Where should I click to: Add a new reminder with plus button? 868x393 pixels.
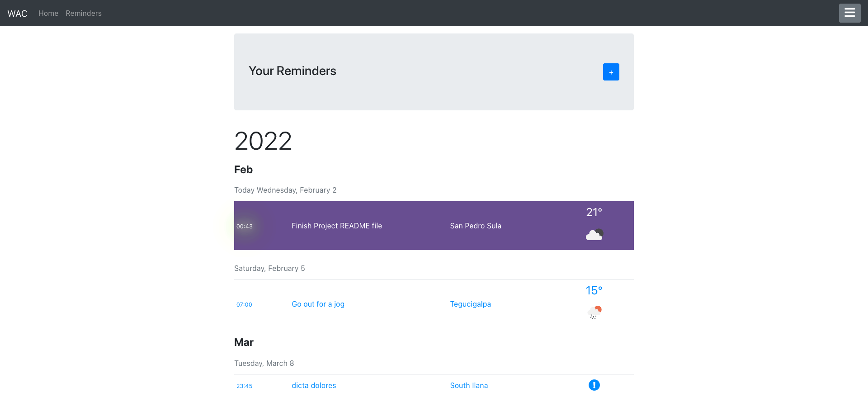pos(611,72)
